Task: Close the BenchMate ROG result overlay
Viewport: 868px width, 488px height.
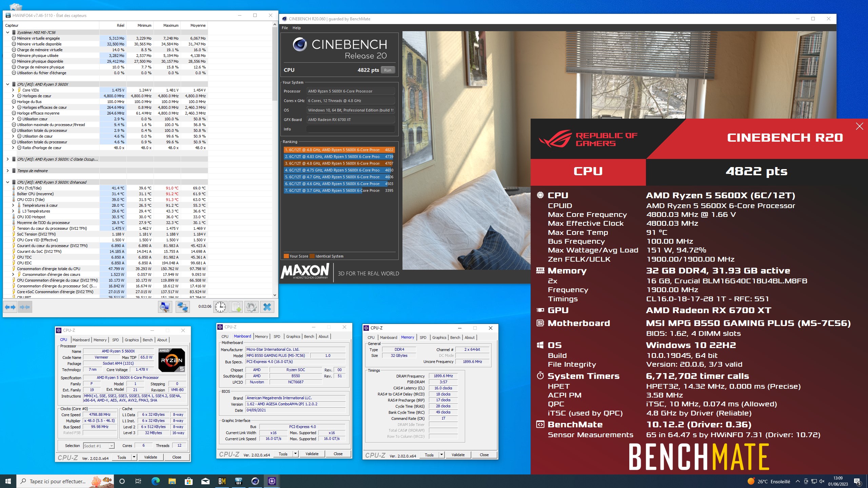Action: (x=860, y=126)
